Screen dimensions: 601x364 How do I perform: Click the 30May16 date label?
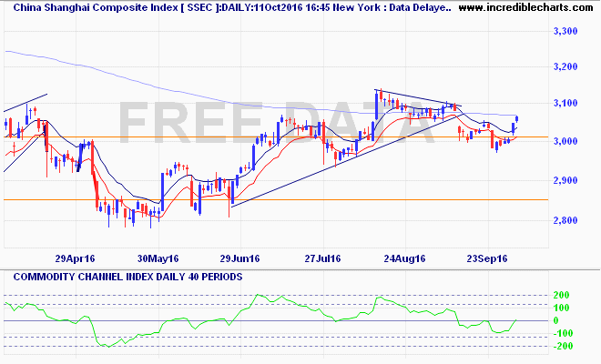(158, 258)
